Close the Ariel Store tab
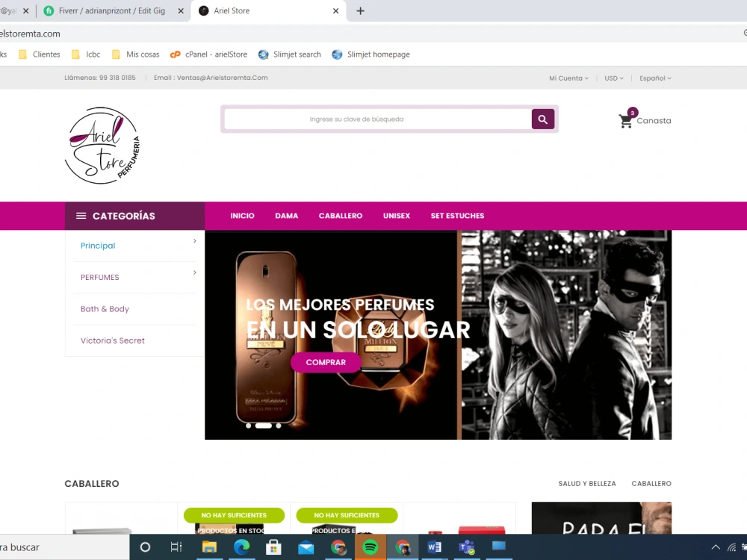This screenshot has width=747, height=560. pos(336,10)
